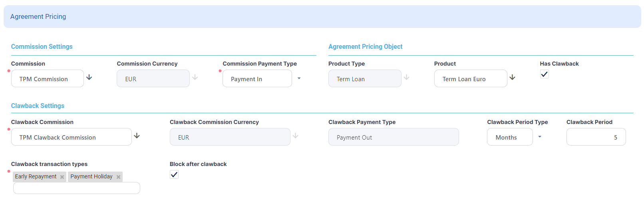This screenshot has height=200, width=644.
Task: Click the lookup arrow beside TPM Commission
Action: tap(89, 78)
